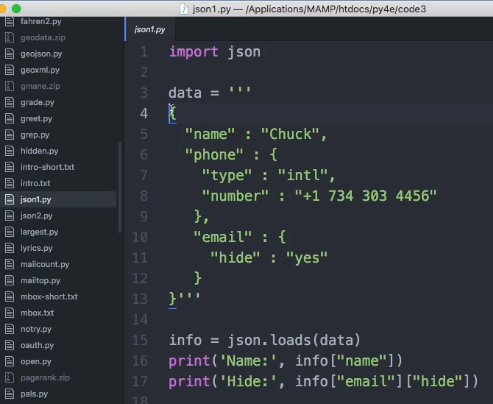Select mailcount.py in the tree view

(45, 264)
